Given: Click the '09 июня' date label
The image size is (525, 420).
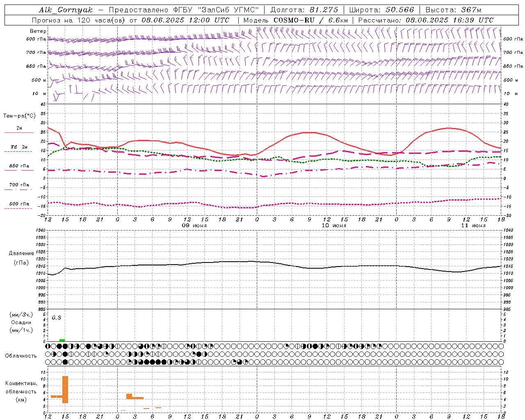Looking at the screenshot, I should pos(194,226).
